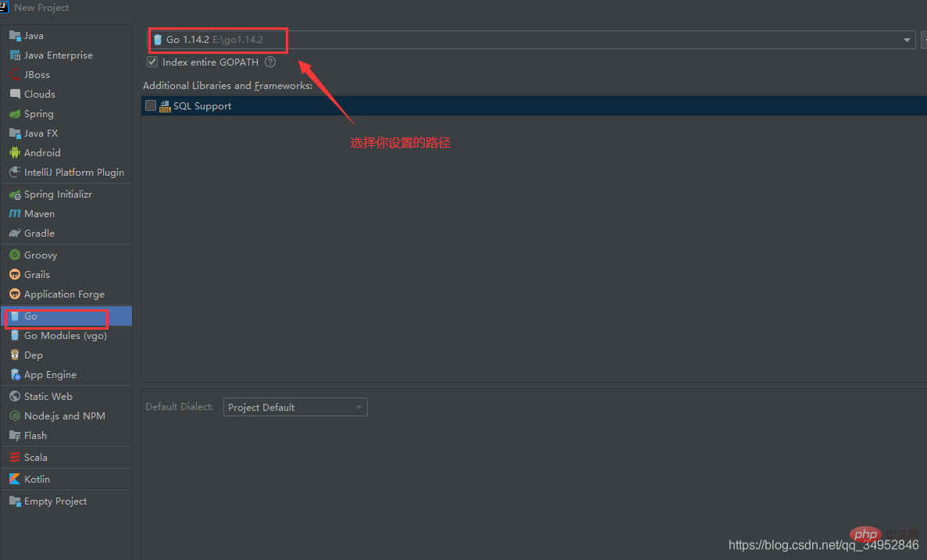Click the Scala red stripes icon
927x560 pixels.
click(x=15, y=457)
